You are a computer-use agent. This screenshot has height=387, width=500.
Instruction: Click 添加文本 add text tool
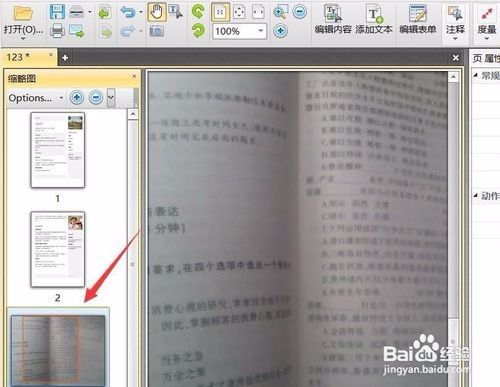click(x=374, y=20)
